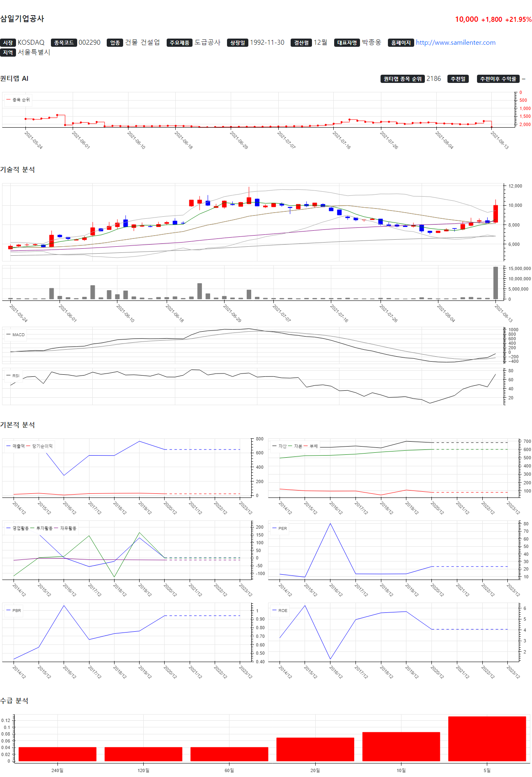Click the 퀀티랩 종목 순위 badge
The width and height of the screenshot is (532, 777).
[x=403, y=79]
